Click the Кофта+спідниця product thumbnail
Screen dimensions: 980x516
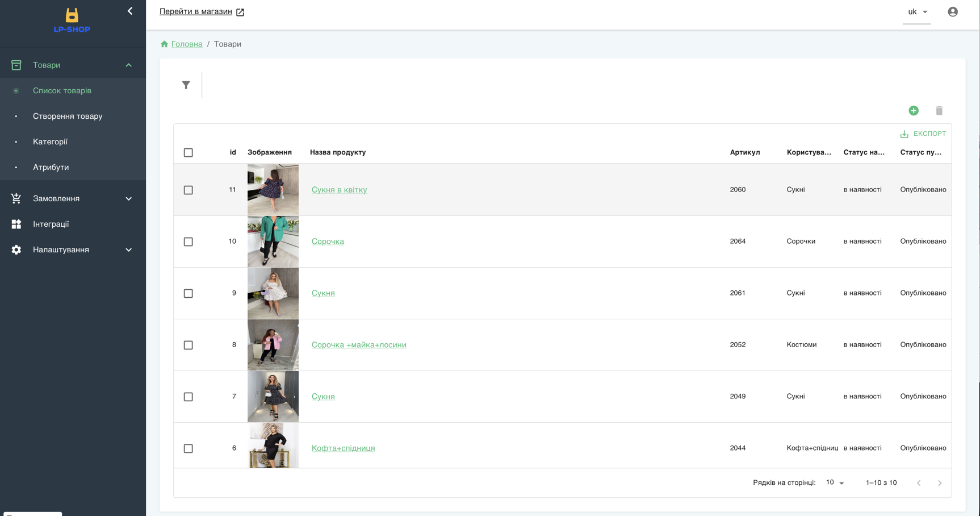point(273,446)
